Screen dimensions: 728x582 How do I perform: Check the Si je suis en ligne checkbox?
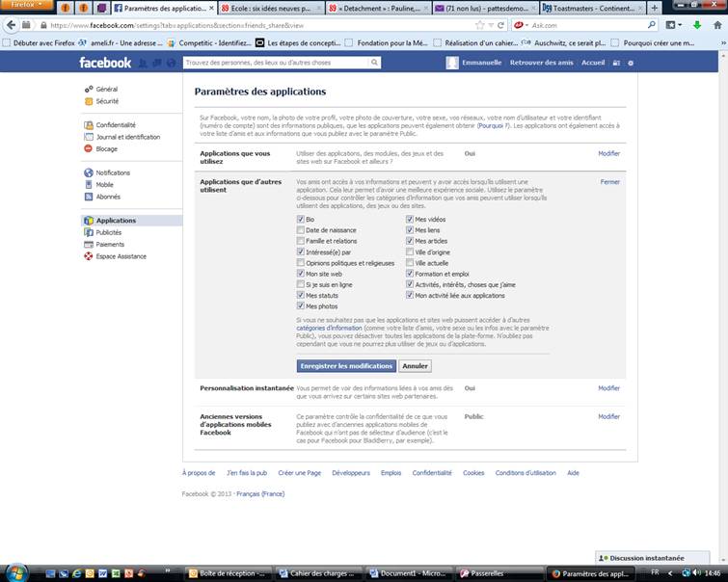tap(301, 284)
